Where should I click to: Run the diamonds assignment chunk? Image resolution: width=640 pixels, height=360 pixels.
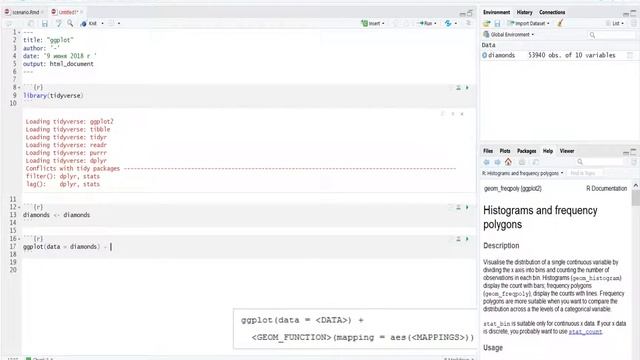point(467,207)
